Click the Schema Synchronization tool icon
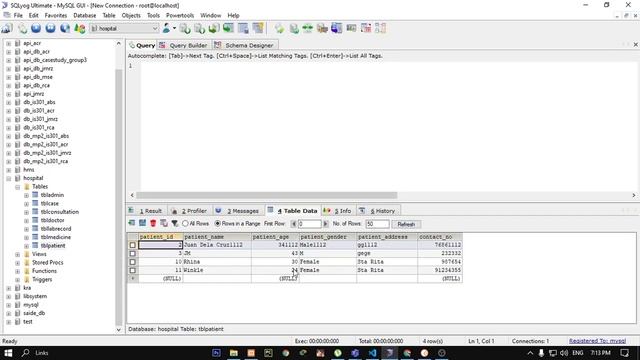 click(307, 28)
